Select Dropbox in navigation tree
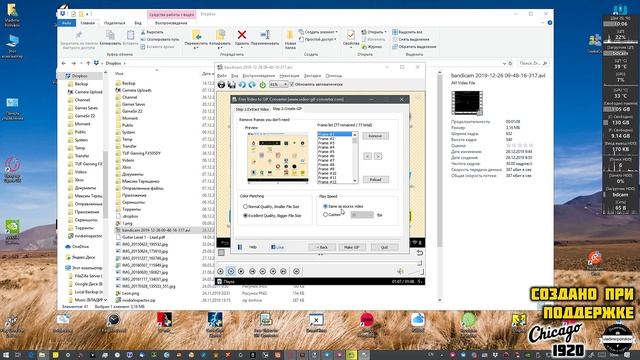640x360 pixels. coord(79,76)
